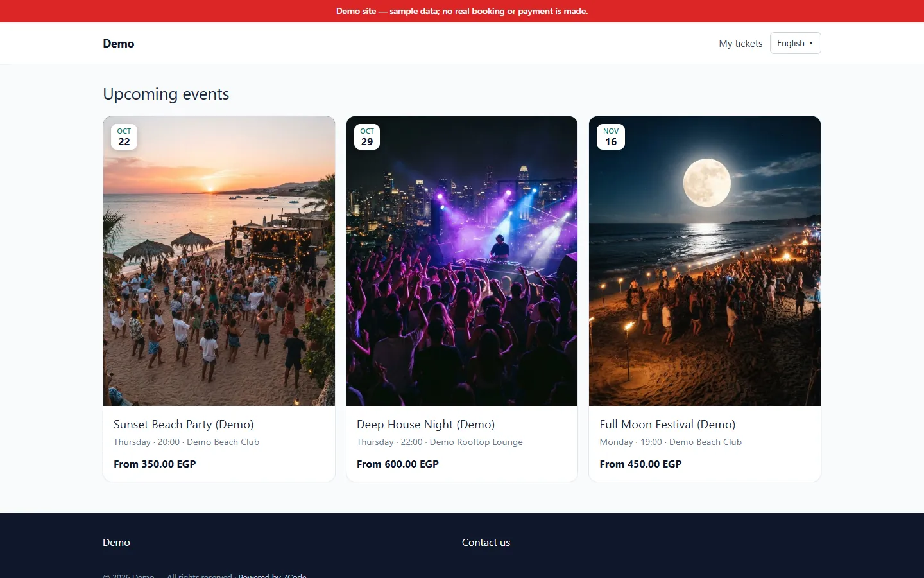Click From 450.00 EGP price
Viewport: 924px width, 578px height.
tap(640, 464)
